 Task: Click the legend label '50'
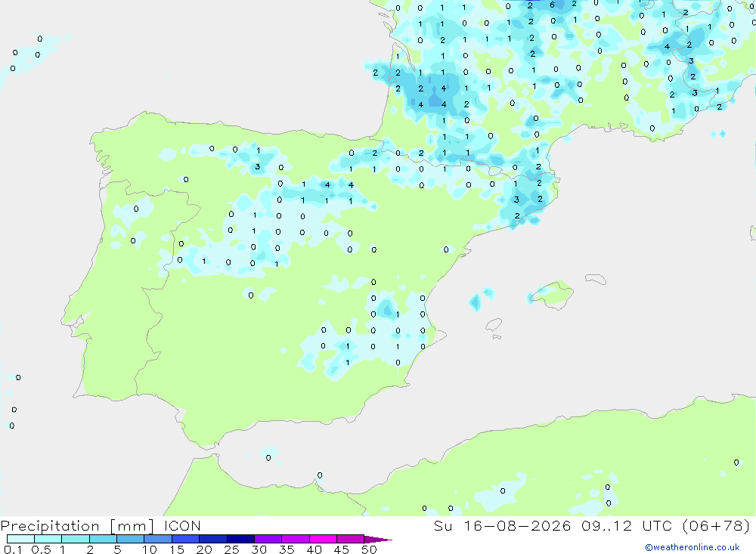pyautogui.click(x=370, y=549)
